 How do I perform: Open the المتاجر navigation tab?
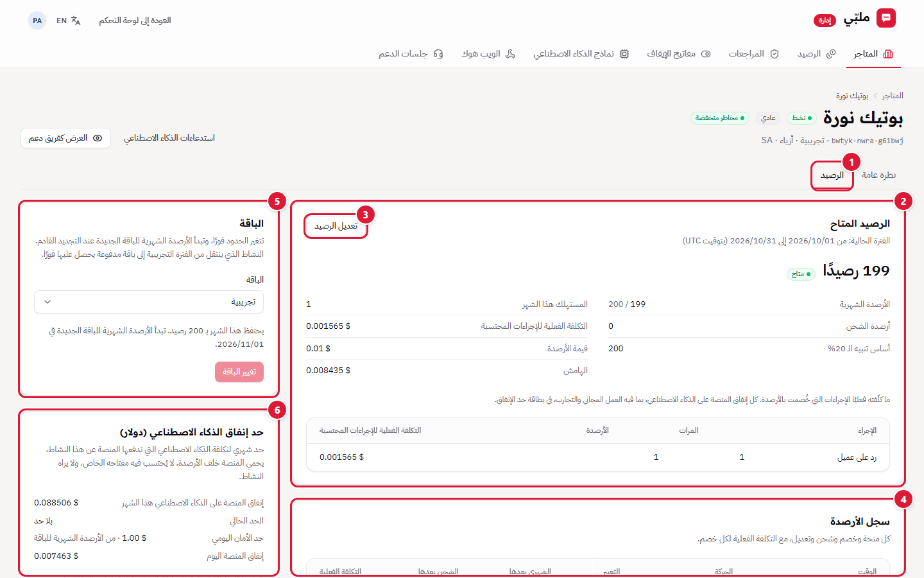click(x=873, y=54)
